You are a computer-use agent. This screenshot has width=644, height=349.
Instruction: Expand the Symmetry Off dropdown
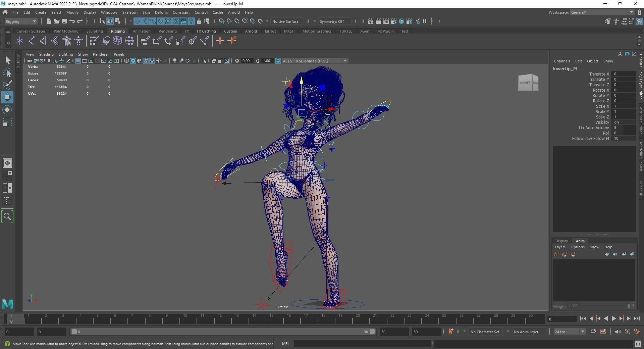[335, 21]
